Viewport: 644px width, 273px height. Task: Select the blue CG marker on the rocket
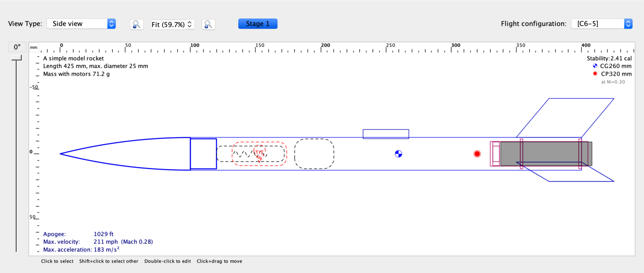(398, 153)
